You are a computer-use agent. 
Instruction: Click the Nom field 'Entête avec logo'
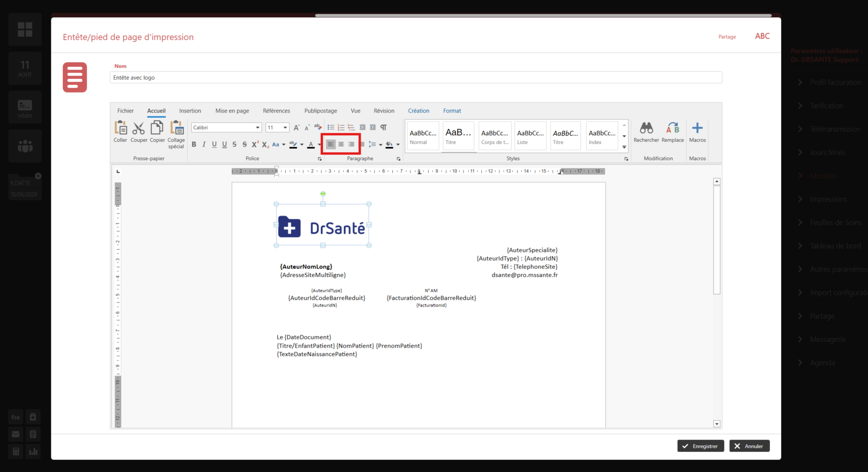[x=415, y=78]
